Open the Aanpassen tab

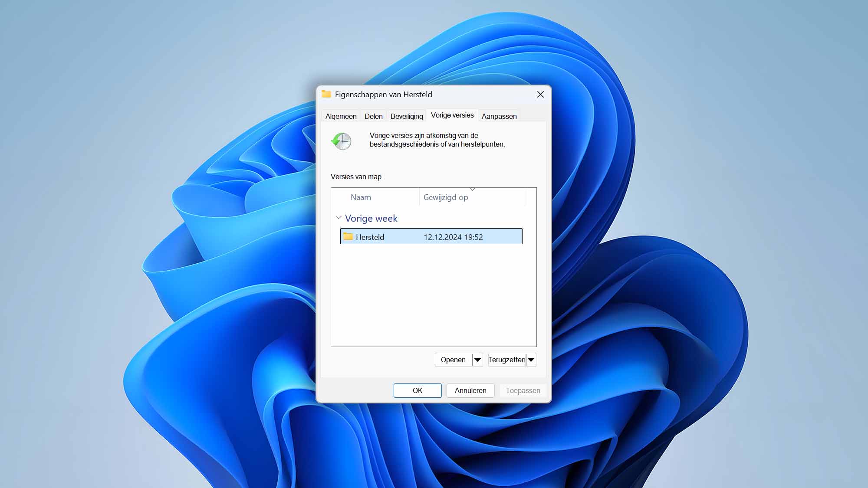pos(499,116)
